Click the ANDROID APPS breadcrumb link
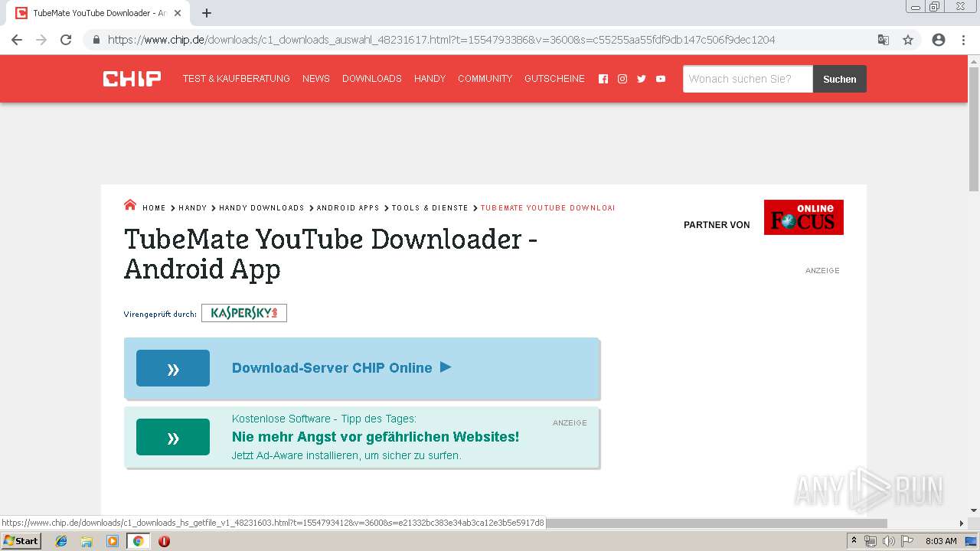 (x=348, y=208)
